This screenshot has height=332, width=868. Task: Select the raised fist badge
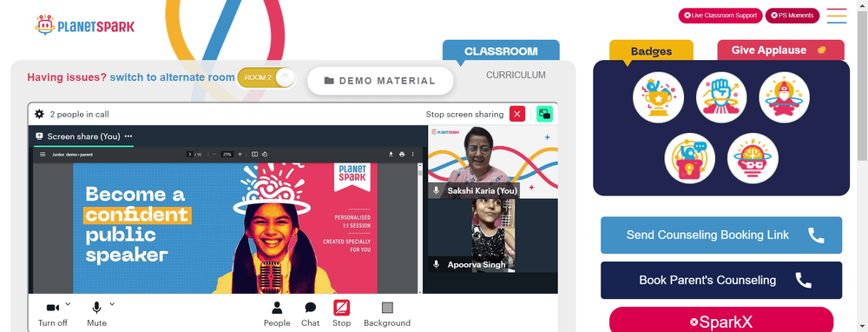click(721, 97)
